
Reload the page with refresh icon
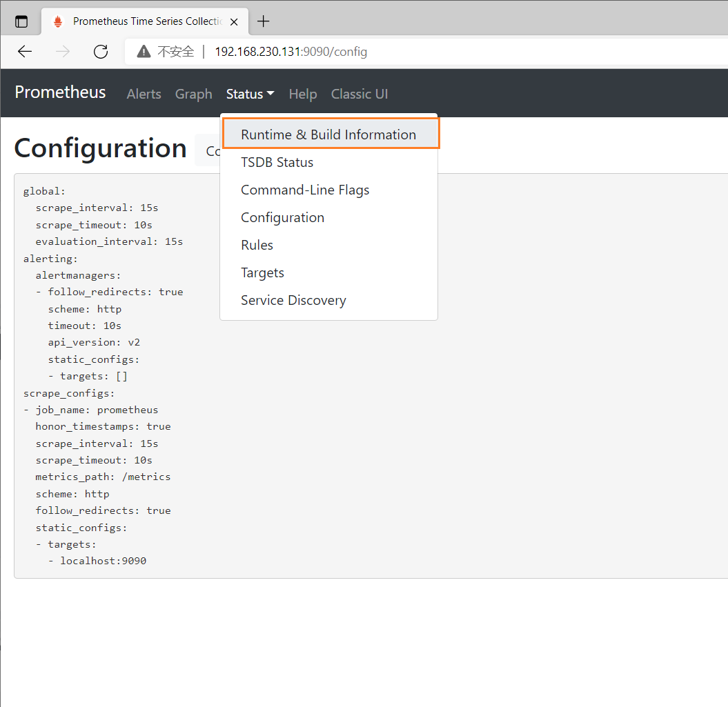coord(101,52)
